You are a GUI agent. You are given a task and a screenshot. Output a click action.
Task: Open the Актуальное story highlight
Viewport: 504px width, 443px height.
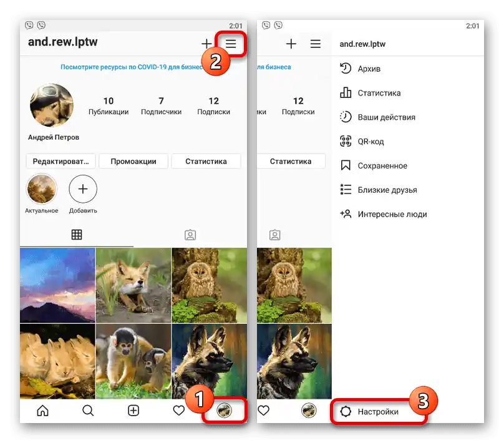(41, 189)
